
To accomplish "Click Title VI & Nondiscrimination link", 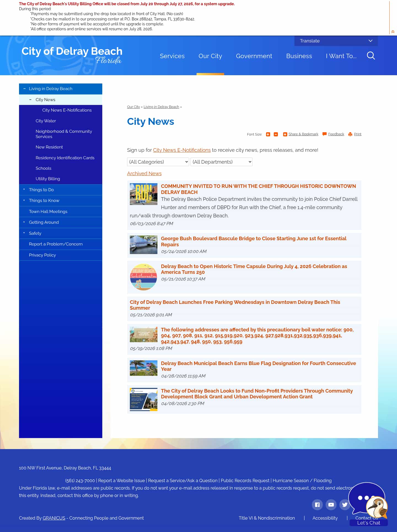I will [x=267, y=518].
